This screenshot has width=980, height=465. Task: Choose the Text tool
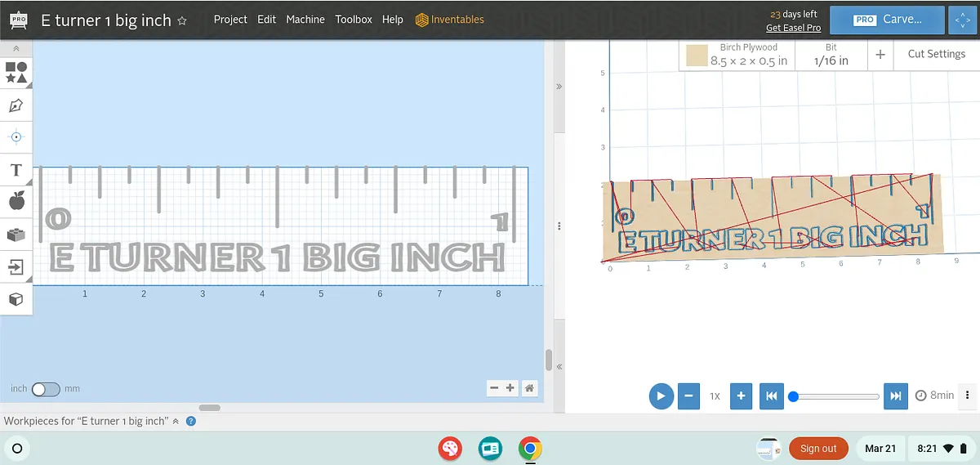[16, 170]
